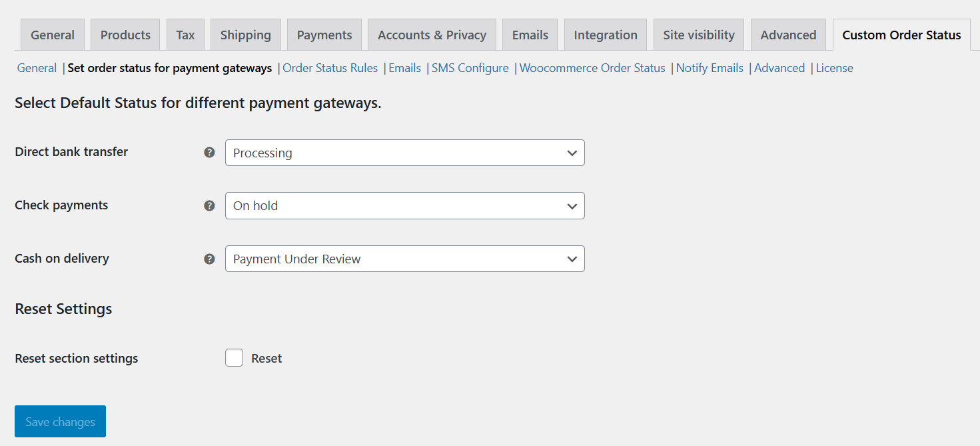This screenshot has width=980, height=446.
Task: Click the Save changes button
Action: [60, 421]
